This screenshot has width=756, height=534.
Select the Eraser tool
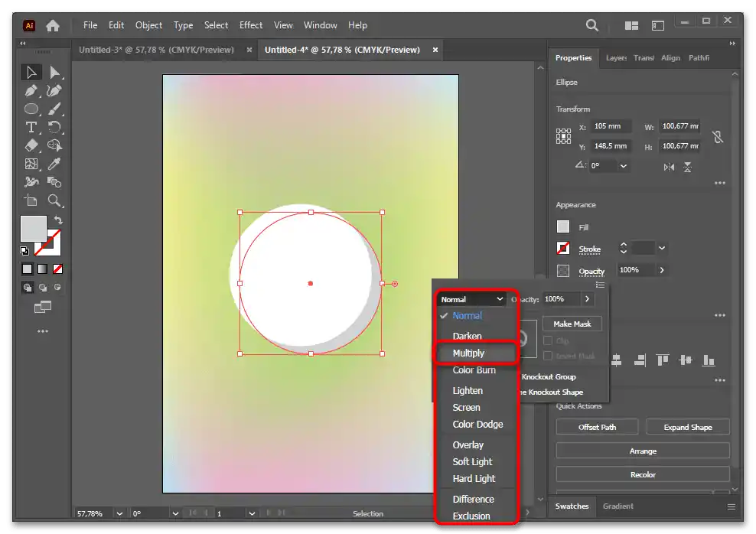31,145
